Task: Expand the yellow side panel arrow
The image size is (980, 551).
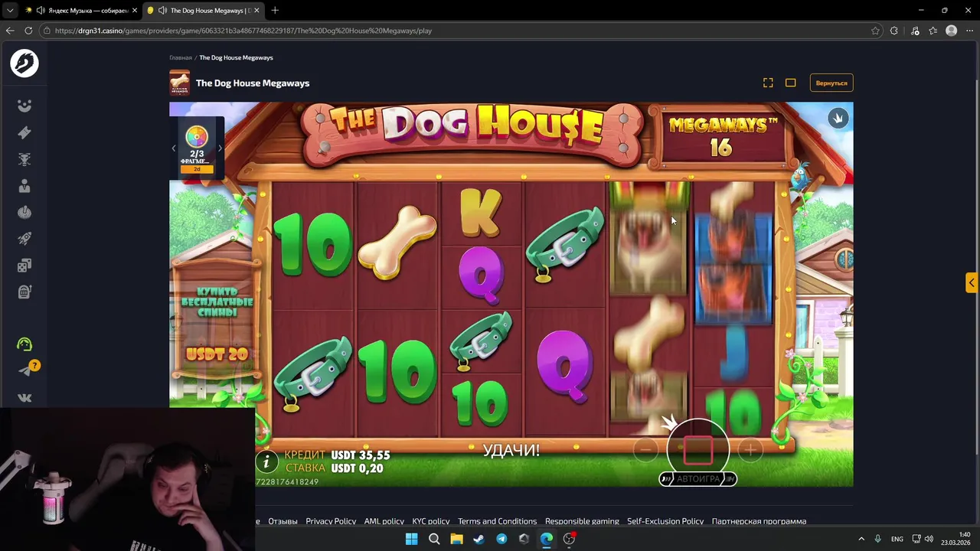Action: (x=971, y=283)
